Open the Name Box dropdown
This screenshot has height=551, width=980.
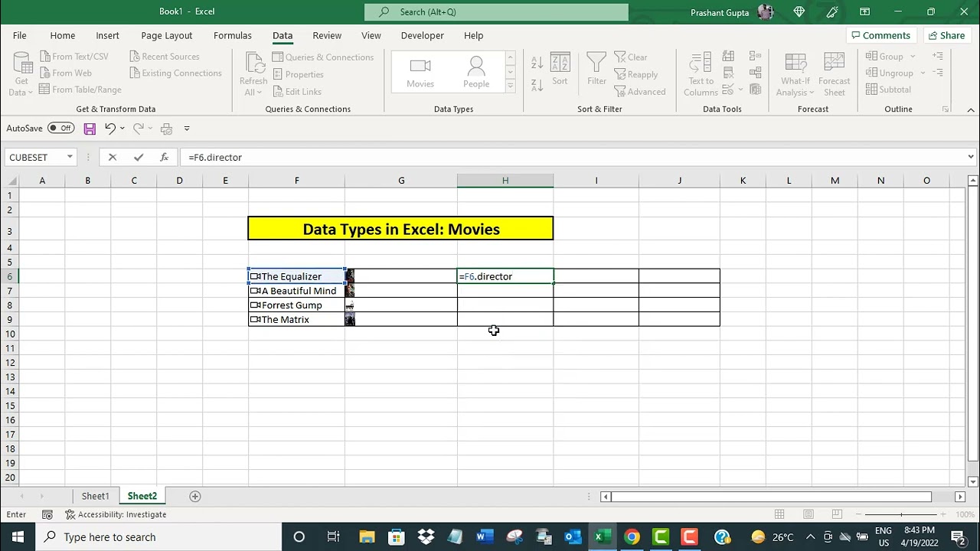tap(70, 157)
